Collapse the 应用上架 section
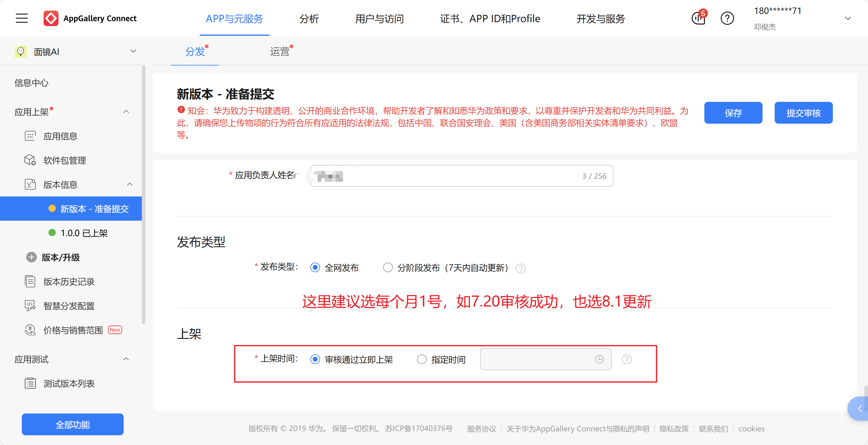 click(x=126, y=112)
